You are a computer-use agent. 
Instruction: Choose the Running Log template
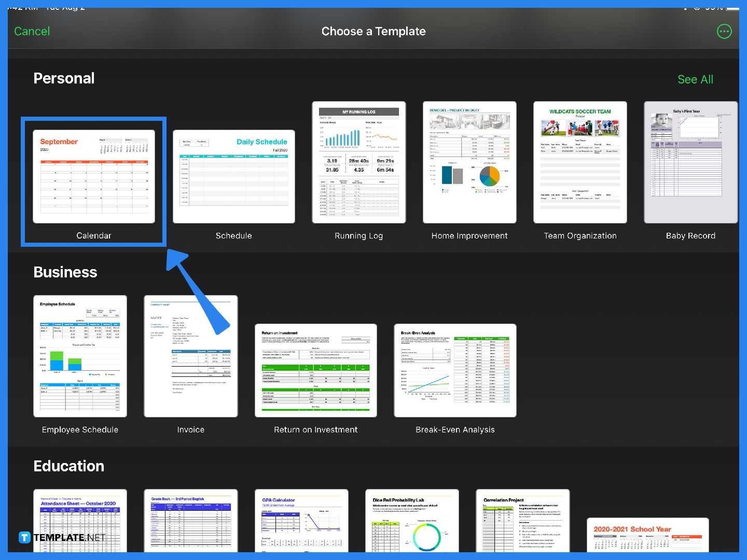click(x=358, y=162)
